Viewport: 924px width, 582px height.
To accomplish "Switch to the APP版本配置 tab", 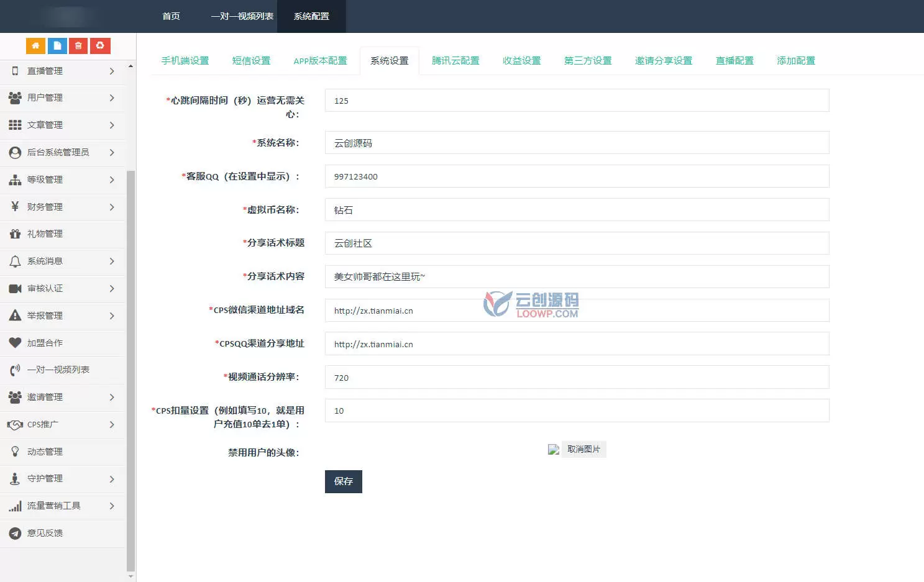I will pyautogui.click(x=320, y=60).
